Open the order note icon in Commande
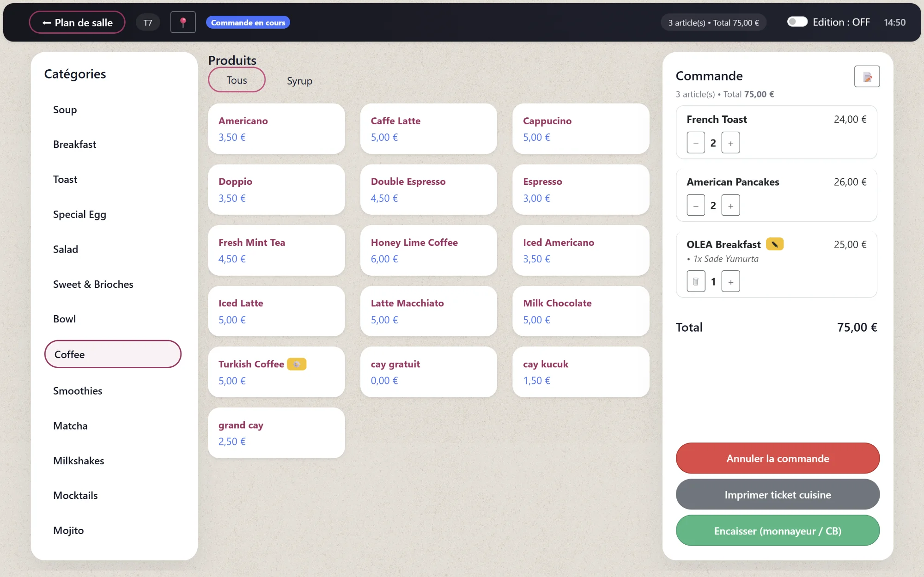924x577 pixels. pos(867,77)
